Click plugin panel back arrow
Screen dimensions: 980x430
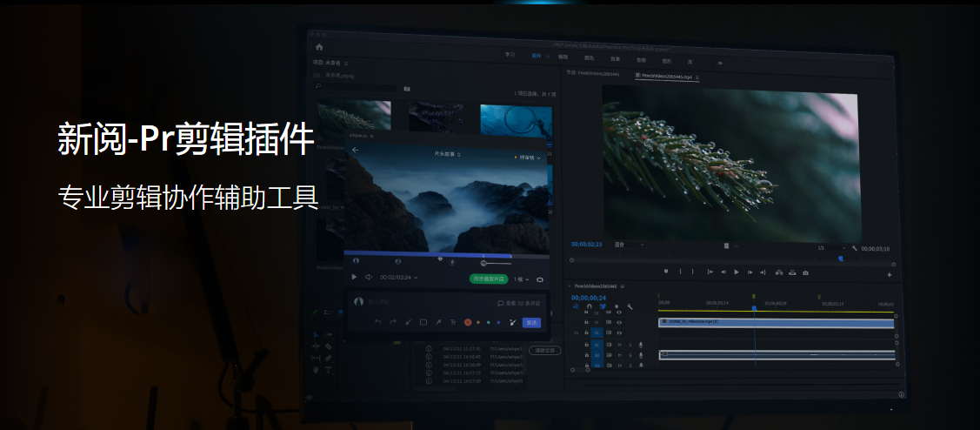pos(356,151)
